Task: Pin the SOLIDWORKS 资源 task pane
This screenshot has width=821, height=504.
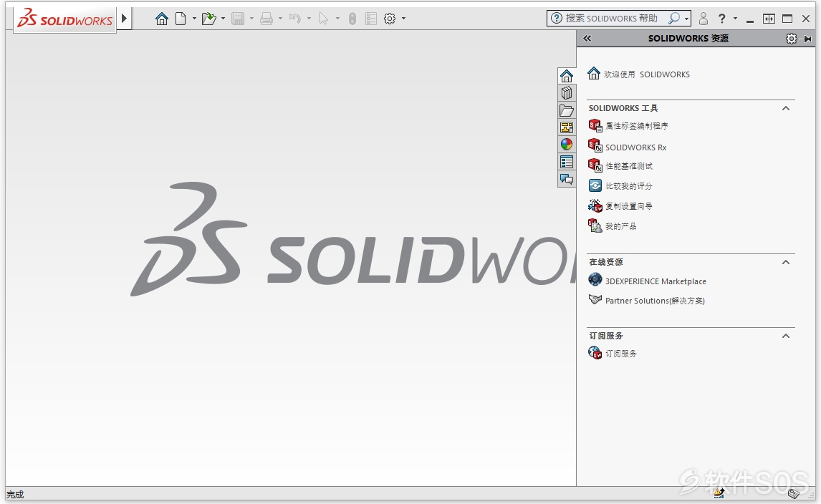Action: point(807,39)
